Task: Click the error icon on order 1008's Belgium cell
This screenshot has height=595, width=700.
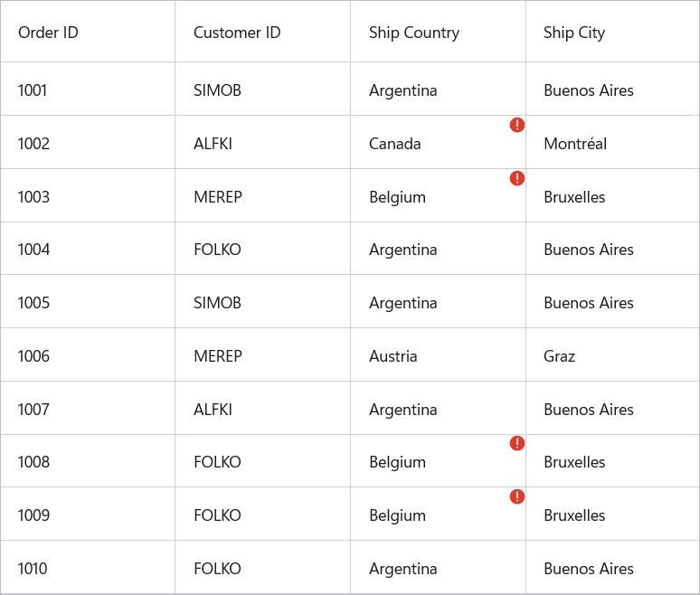Action: pos(517,443)
